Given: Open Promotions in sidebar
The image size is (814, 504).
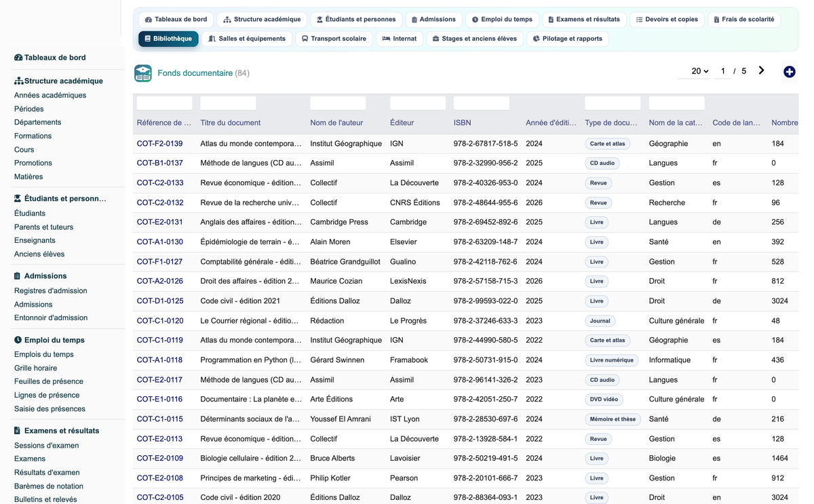Looking at the screenshot, I should (33, 163).
